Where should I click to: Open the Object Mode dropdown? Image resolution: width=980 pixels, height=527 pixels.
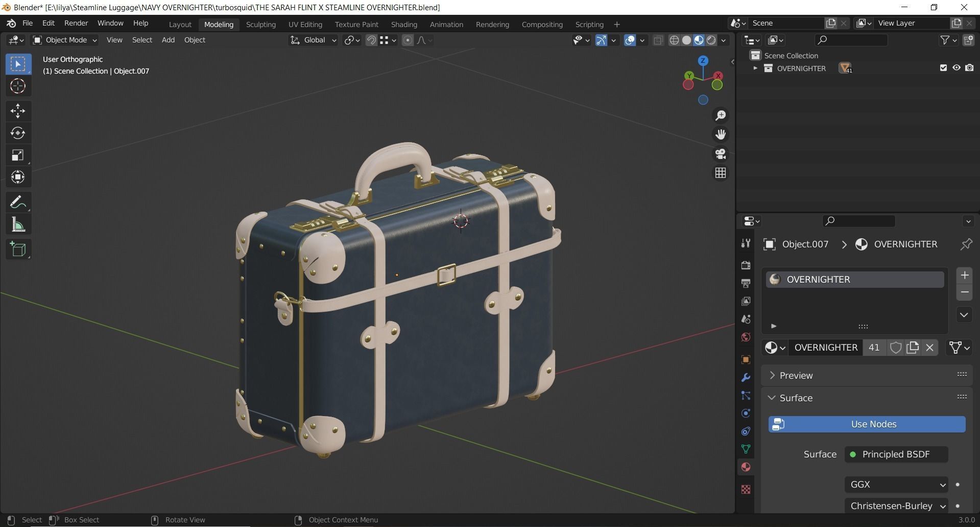[x=64, y=40]
